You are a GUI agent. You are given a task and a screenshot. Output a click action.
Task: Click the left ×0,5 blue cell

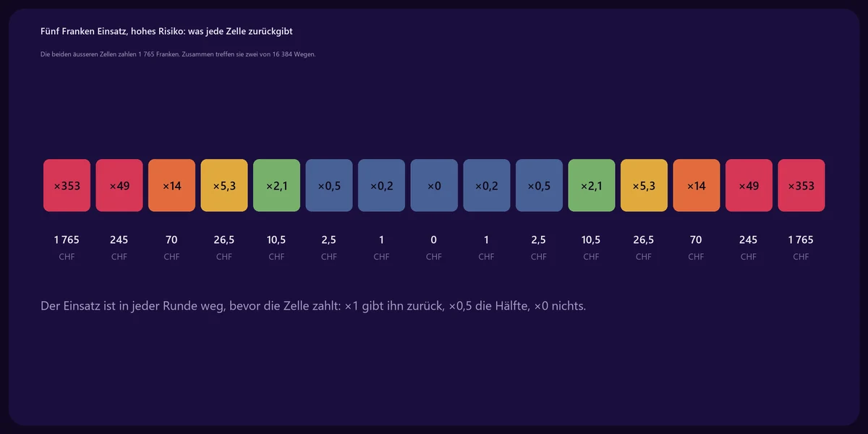tap(329, 185)
